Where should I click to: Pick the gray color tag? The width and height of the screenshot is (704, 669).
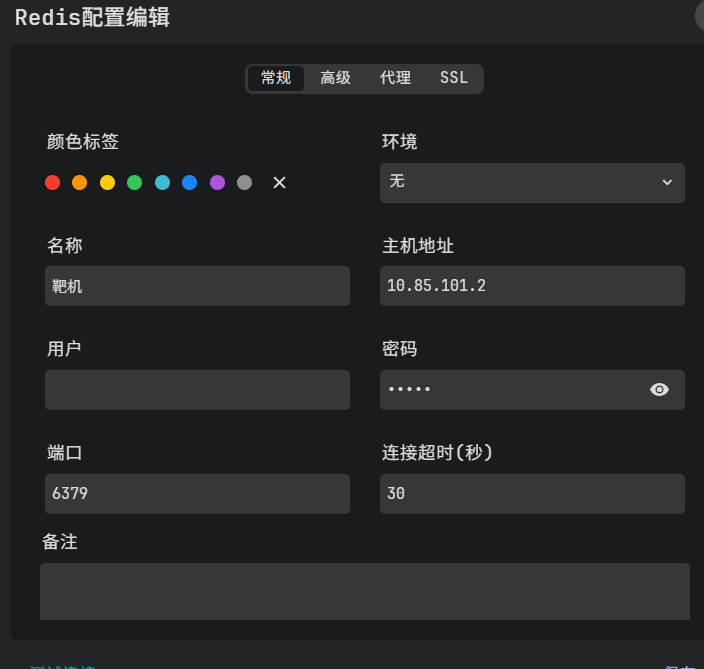coord(244,183)
